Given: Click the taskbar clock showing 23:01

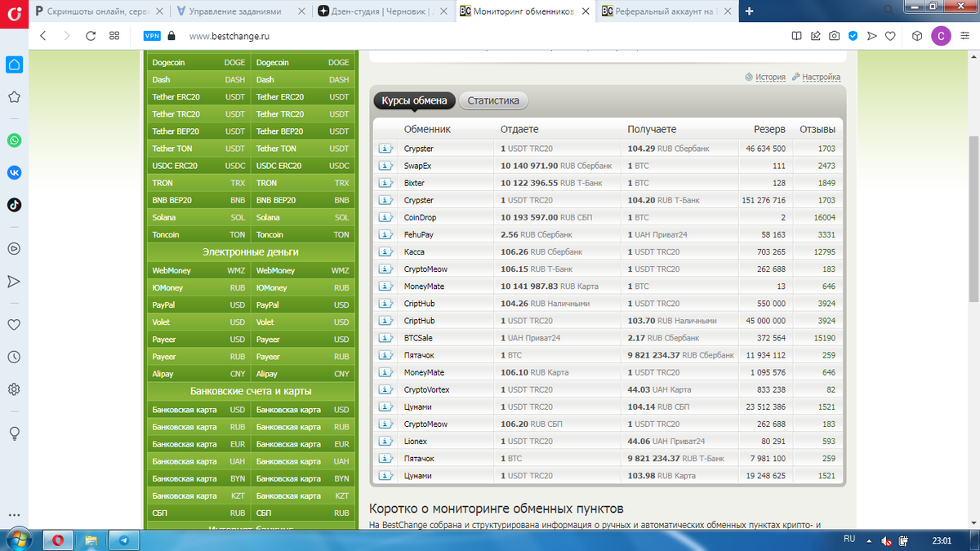Looking at the screenshot, I should click(x=942, y=540).
